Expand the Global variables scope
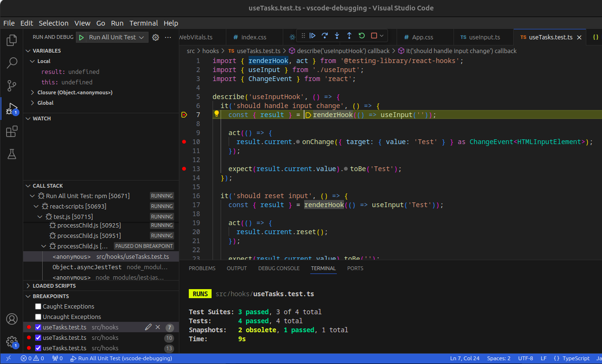Screen dimensions: 602x364 (32, 103)
